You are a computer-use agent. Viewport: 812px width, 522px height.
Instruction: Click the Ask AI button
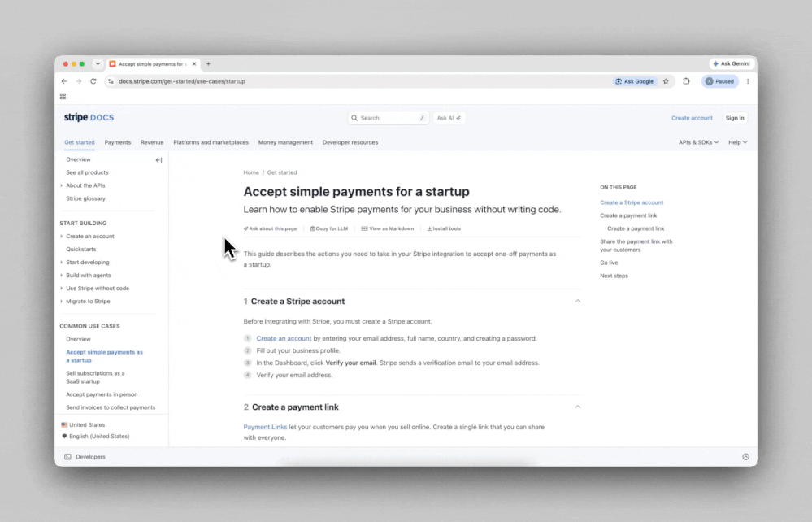tap(449, 118)
